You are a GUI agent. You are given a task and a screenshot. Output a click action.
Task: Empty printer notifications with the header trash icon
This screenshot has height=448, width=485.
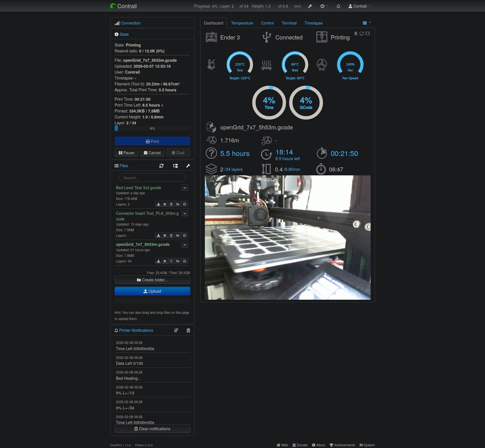coord(188,330)
